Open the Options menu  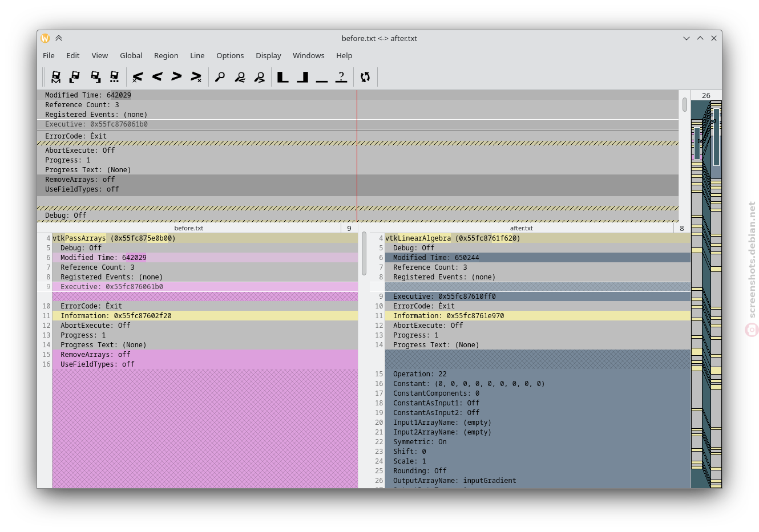(x=230, y=55)
